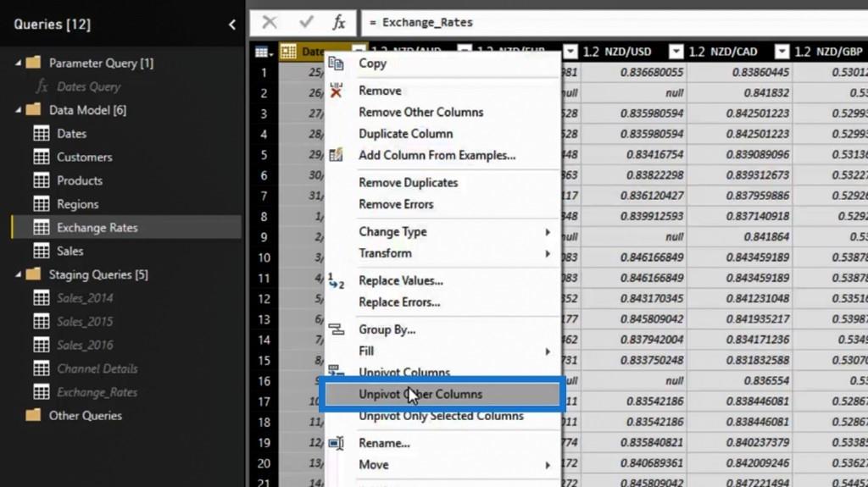Image resolution: width=868 pixels, height=487 pixels.
Task: Select the Products query
Action: pos(79,180)
